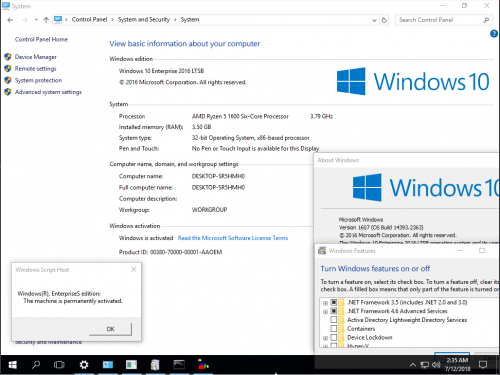Open taskbar Search

[x=36, y=365]
